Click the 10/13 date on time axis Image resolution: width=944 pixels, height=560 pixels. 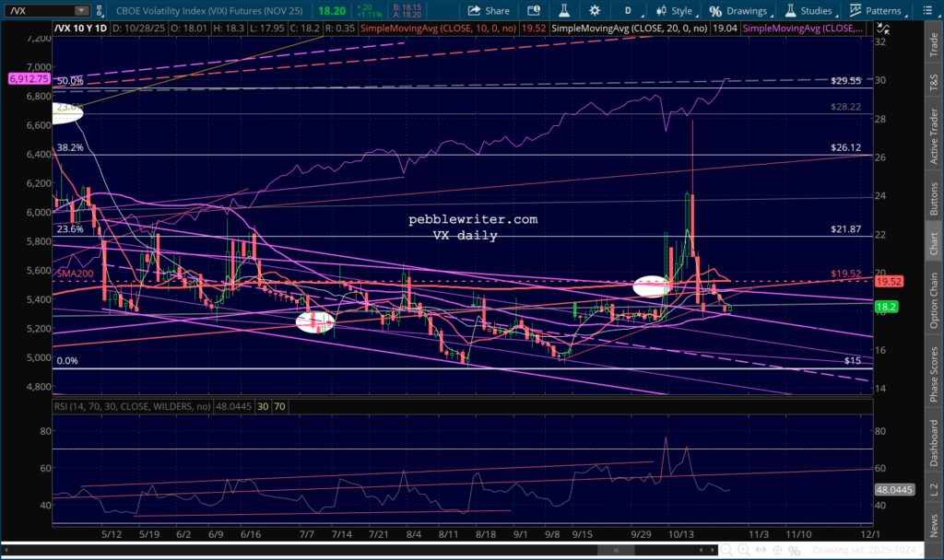[681, 534]
